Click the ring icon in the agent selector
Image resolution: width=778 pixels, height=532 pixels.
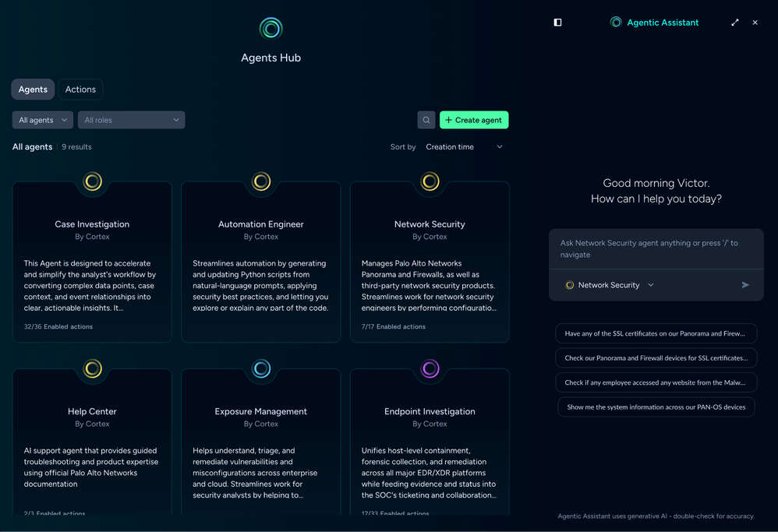[x=570, y=285]
